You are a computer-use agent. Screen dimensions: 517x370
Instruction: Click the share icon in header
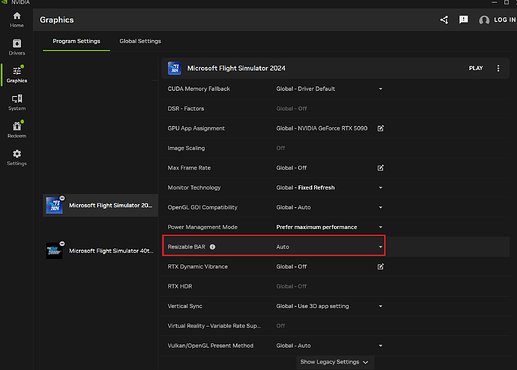[x=444, y=20]
